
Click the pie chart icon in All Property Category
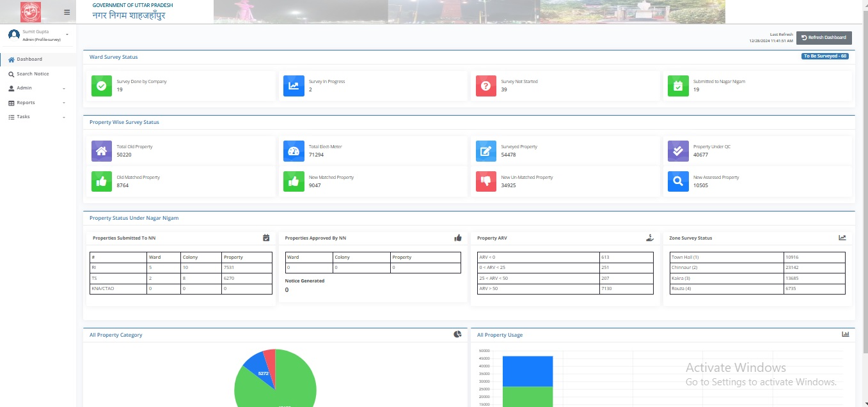[457, 334]
